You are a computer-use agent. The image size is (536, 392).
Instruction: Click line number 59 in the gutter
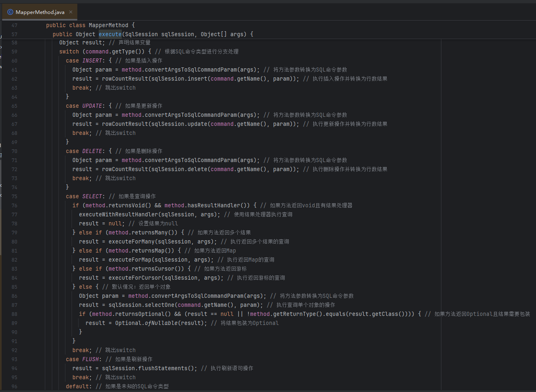(x=14, y=52)
